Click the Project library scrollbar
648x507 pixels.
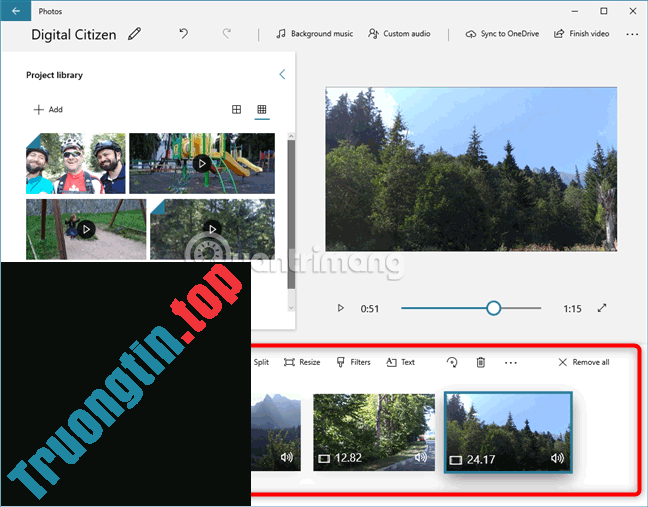291,215
